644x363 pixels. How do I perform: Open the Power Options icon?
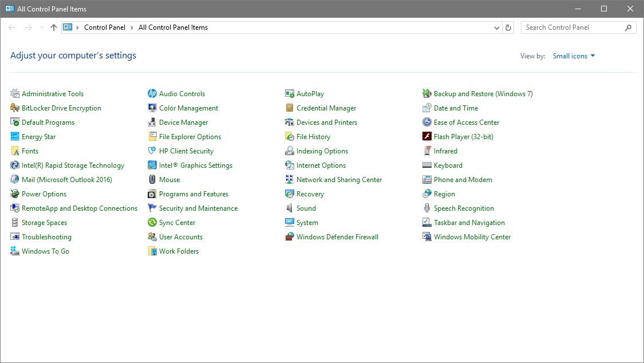15,194
